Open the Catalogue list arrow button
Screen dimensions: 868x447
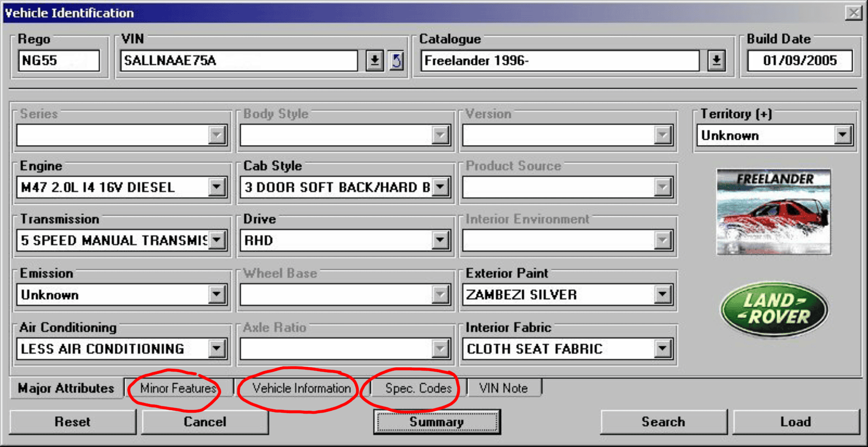click(716, 61)
